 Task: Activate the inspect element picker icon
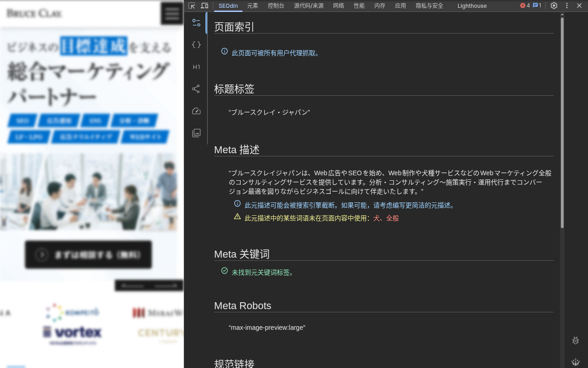pos(192,6)
